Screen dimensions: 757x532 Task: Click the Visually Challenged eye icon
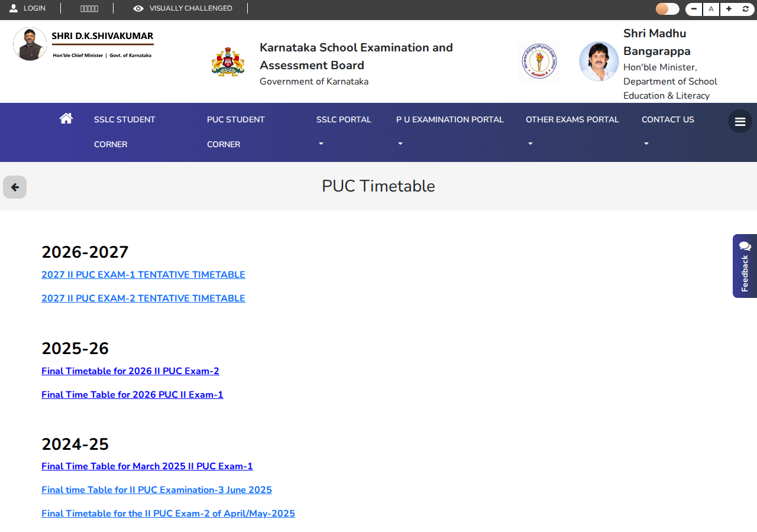click(x=138, y=8)
